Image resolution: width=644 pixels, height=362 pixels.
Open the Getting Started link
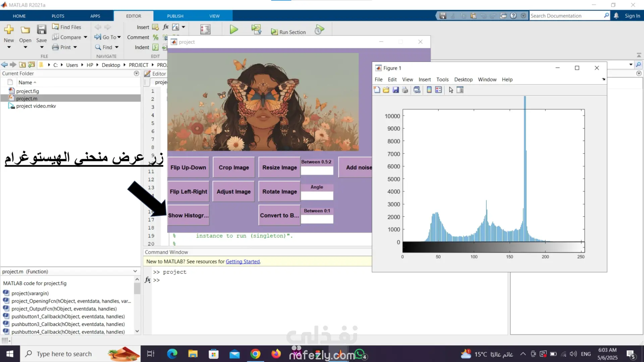click(243, 261)
